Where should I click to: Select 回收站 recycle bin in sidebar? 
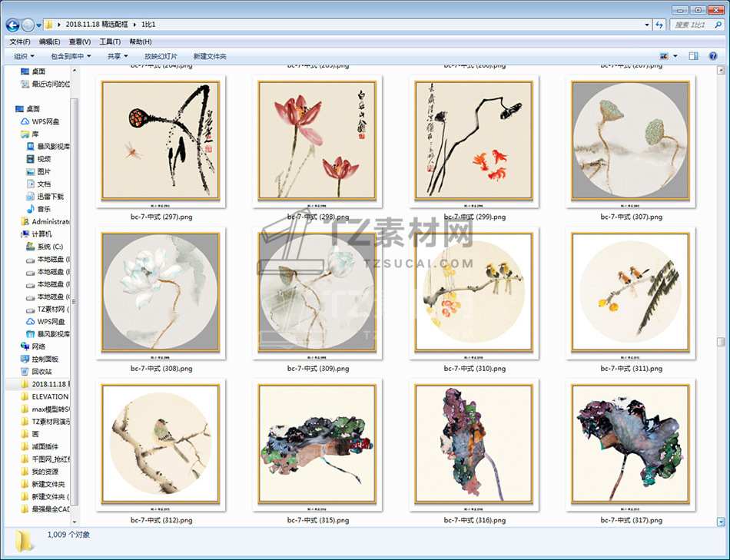tap(41, 371)
